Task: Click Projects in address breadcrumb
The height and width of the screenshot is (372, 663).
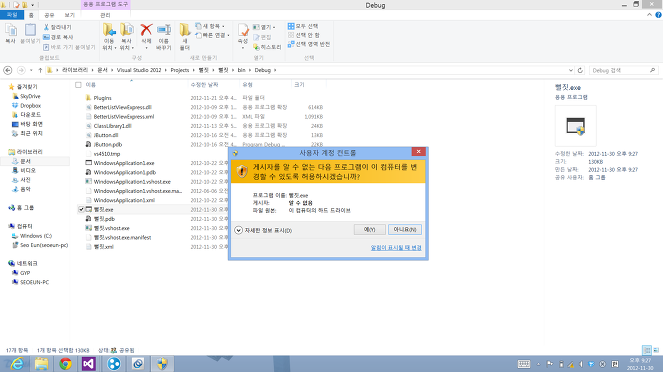Action: coord(180,70)
